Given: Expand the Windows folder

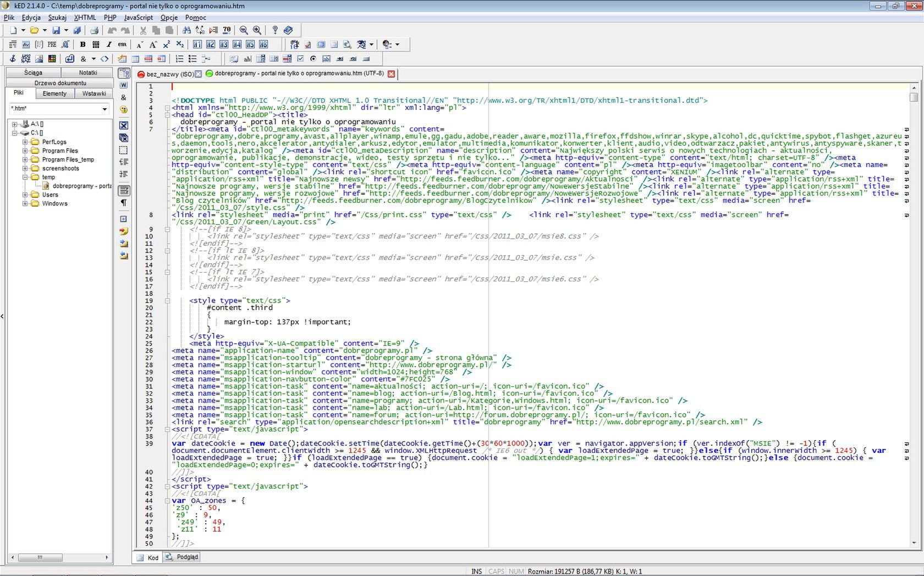Looking at the screenshot, I should tap(25, 203).
